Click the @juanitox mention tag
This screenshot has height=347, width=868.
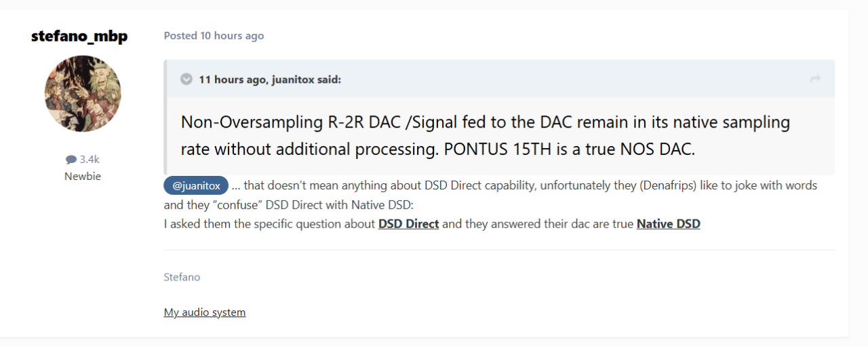pyautogui.click(x=196, y=185)
